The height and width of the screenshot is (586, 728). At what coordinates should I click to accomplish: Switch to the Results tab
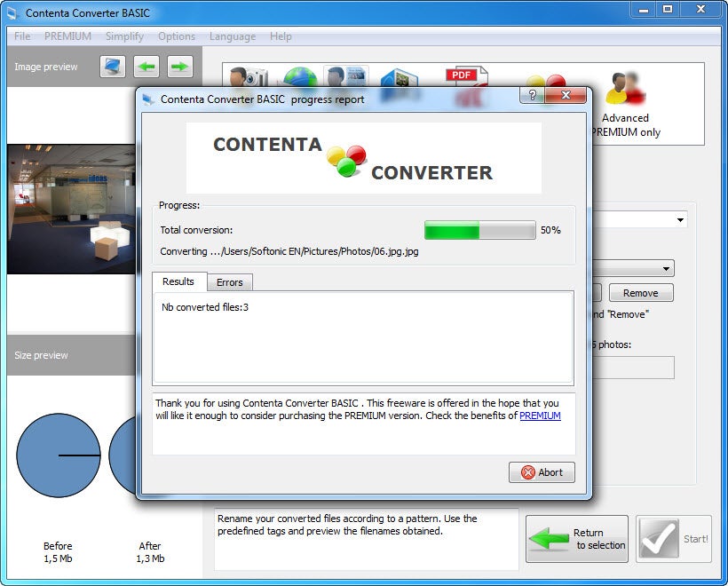point(178,281)
